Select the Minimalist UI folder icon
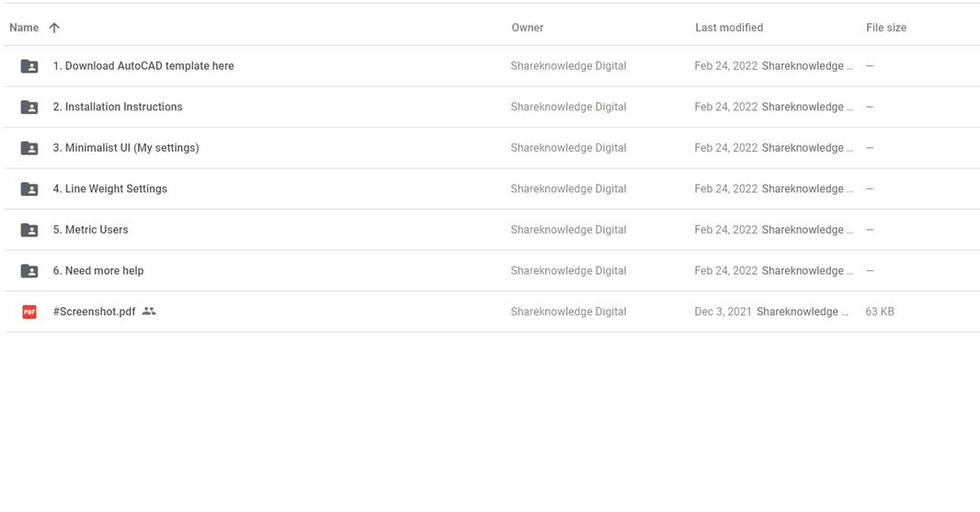The width and height of the screenshot is (980, 512). [x=29, y=148]
